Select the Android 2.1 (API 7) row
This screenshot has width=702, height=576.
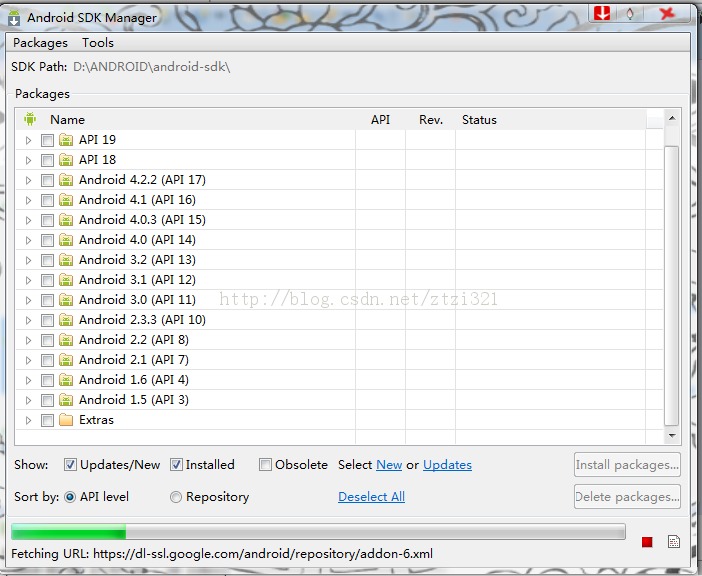(339, 360)
